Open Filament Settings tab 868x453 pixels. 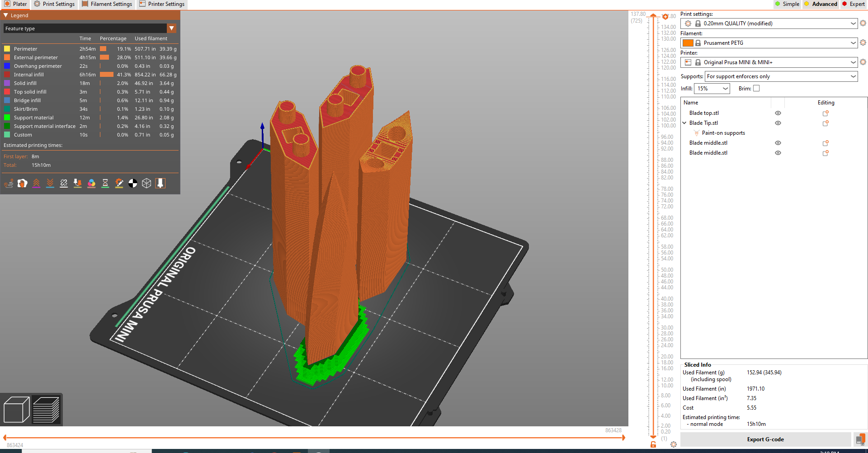pyautogui.click(x=107, y=4)
